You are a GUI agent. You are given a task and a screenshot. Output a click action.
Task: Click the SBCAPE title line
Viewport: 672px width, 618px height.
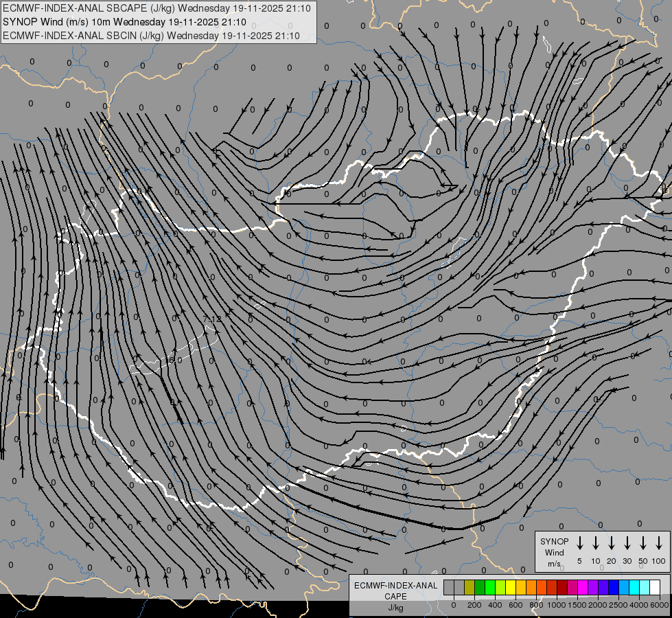(157, 8)
